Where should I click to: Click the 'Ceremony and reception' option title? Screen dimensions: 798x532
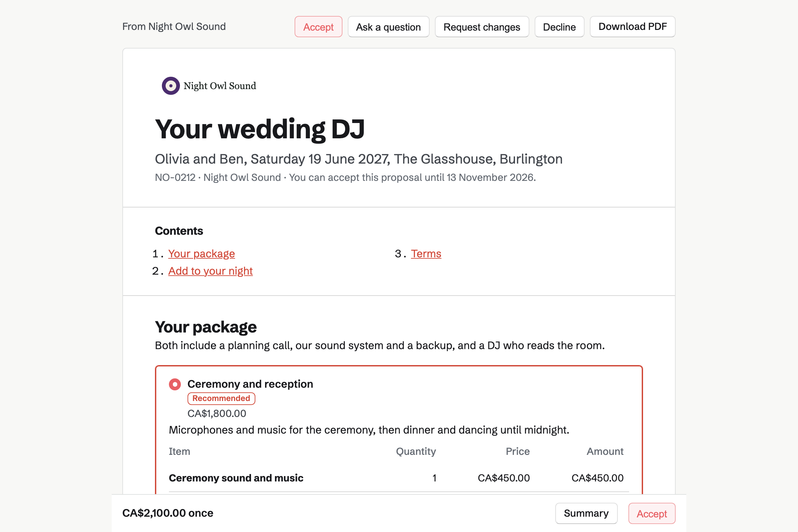tap(250, 384)
